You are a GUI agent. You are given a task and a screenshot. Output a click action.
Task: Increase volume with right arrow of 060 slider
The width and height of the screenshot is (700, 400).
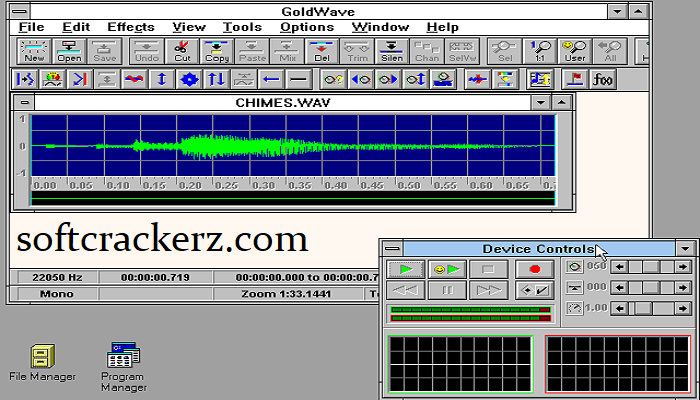(683, 267)
